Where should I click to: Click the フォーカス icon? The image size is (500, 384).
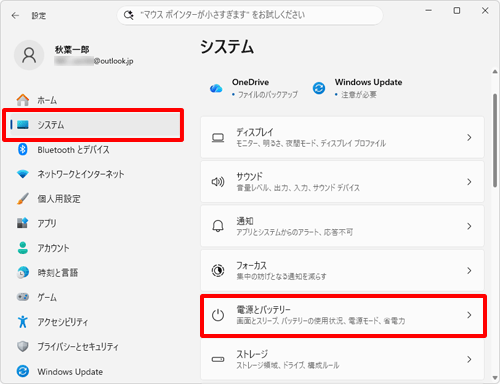(x=218, y=270)
